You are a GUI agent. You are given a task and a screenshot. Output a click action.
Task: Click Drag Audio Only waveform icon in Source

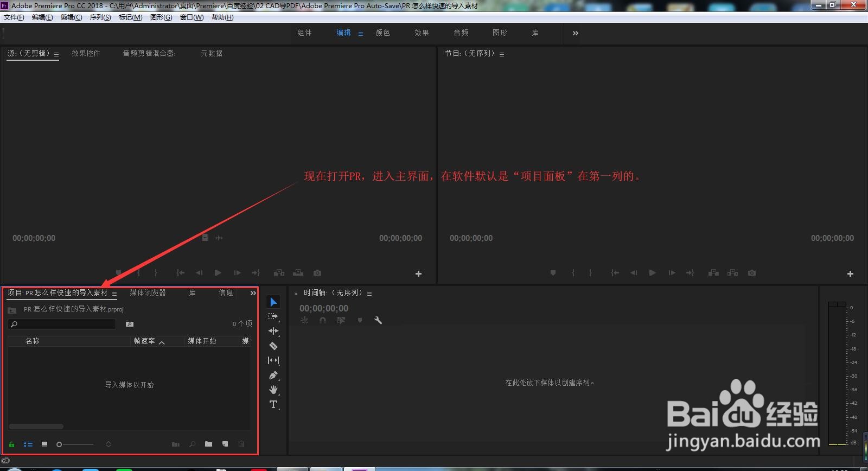point(219,238)
